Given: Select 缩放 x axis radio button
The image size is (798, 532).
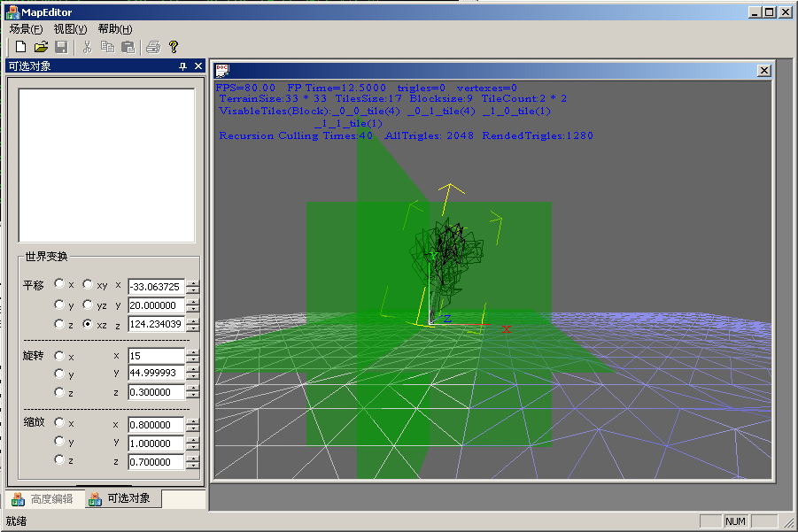Looking at the screenshot, I should (x=59, y=422).
